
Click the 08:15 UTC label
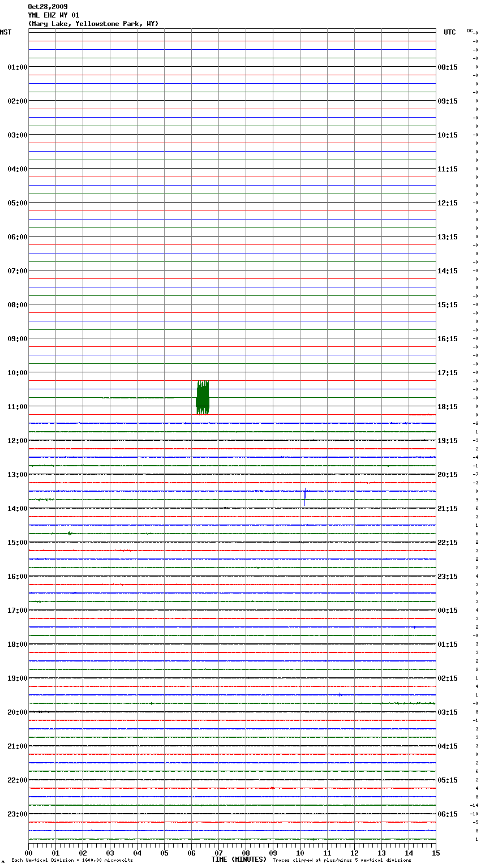pyautogui.click(x=448, y=67)
